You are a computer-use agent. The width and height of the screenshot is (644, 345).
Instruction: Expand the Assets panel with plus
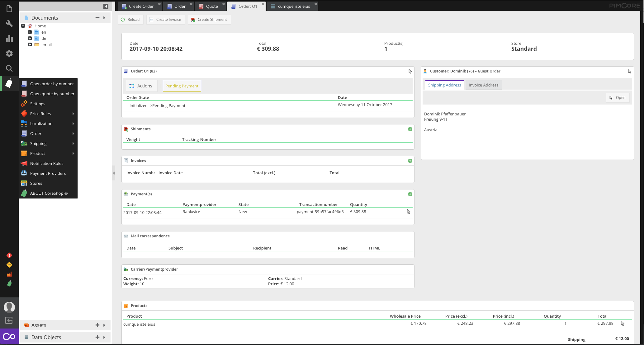point(97,325)
